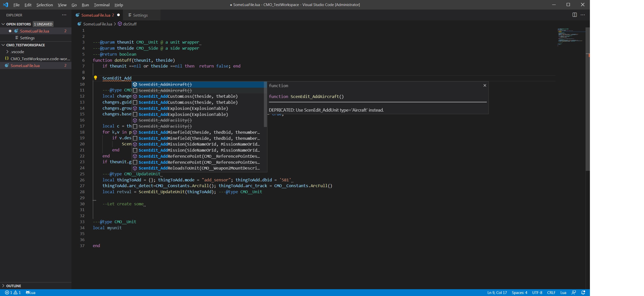Change language mode via Lua status item

(x=563, y=292)
